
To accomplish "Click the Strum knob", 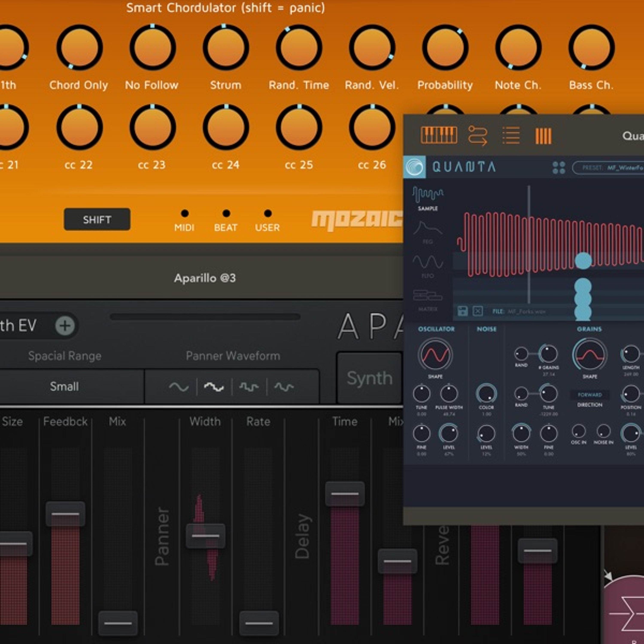I will [226, 47].
